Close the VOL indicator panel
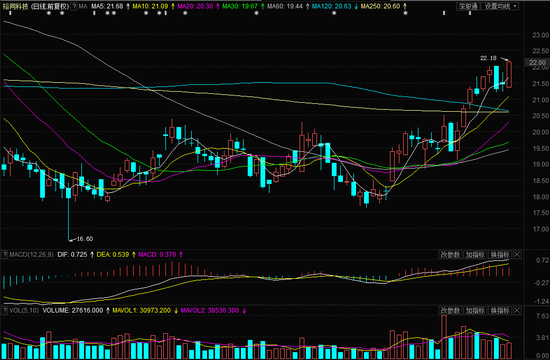This screenshot has width=550, height=360. pyautogui.click(x=517, y=311)
